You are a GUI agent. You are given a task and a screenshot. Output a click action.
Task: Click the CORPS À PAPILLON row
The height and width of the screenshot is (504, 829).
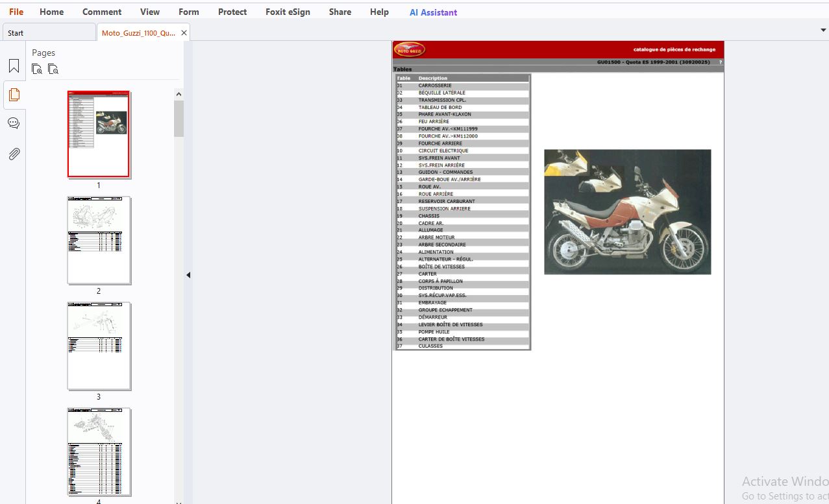point(463,281)
